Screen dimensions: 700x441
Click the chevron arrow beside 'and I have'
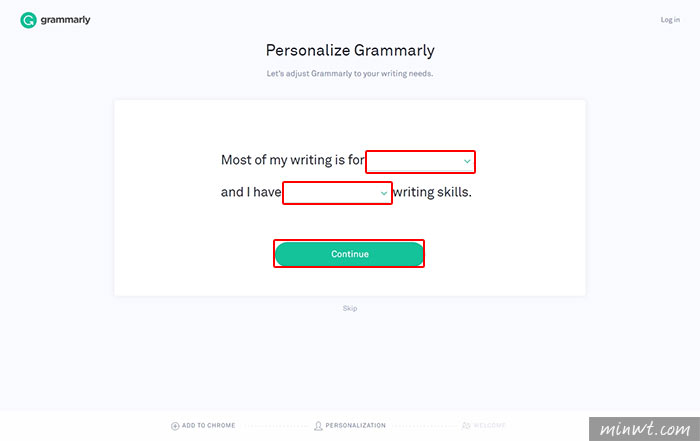[x=384, y=193]
